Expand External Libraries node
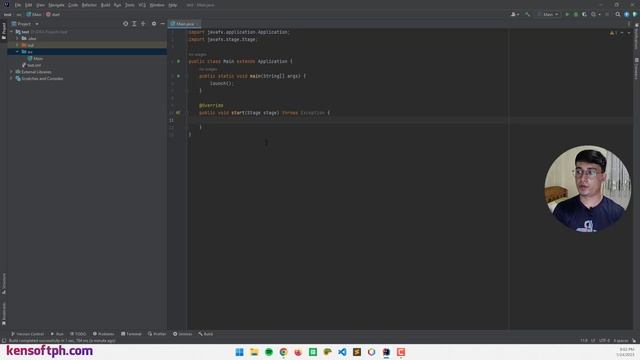Viewport: 640px width, 360px height. coord(12,72)
